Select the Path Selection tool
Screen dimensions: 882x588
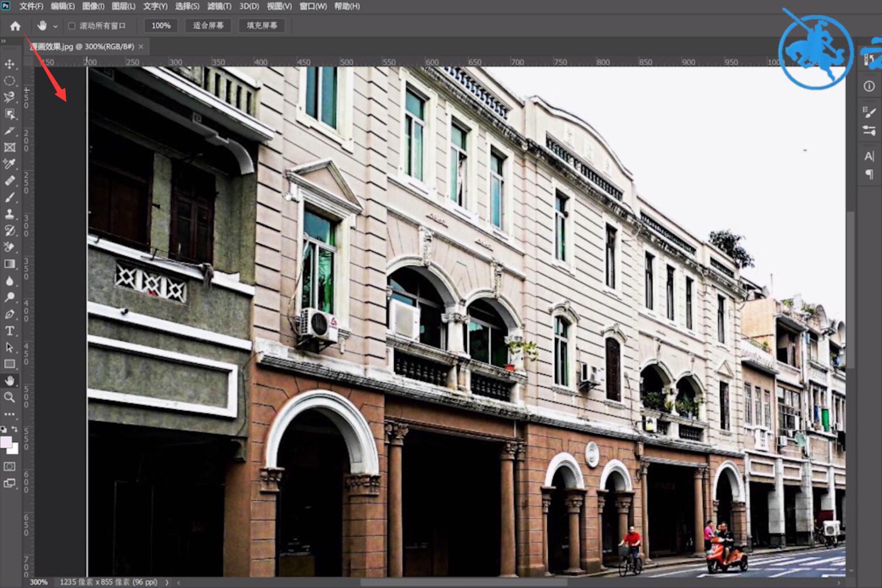pos(10,347)
